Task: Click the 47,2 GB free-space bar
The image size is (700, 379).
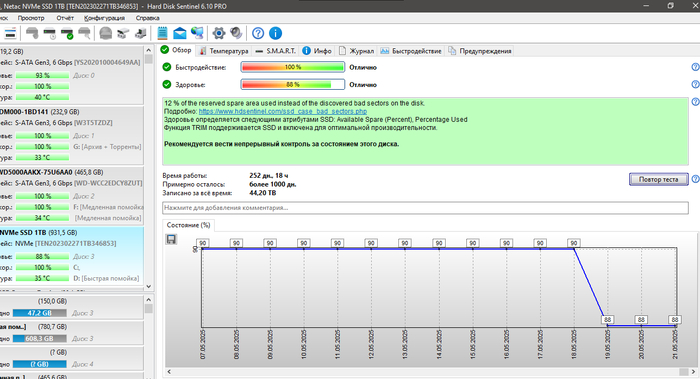Action: (39, 313)
